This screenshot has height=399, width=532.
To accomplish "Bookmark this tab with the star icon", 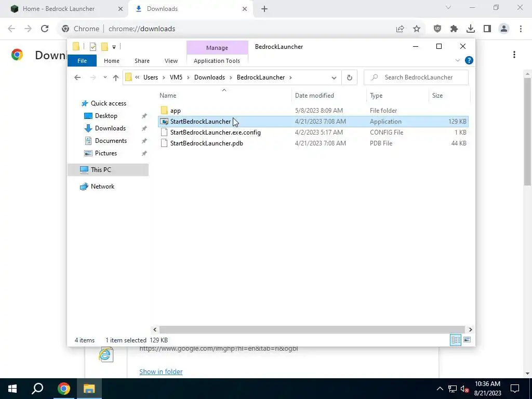I will point(417,29).
